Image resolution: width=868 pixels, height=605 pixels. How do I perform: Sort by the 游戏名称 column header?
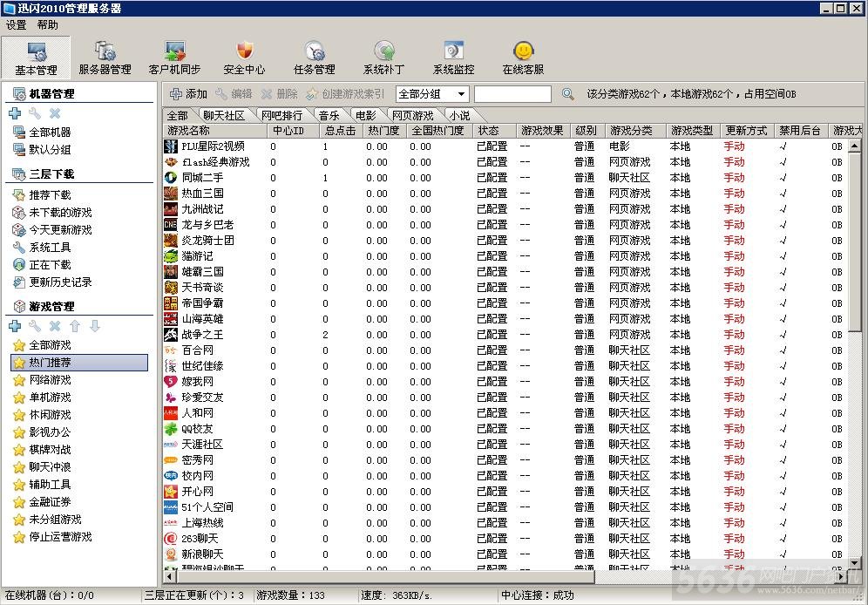click(x=215, y=131)
